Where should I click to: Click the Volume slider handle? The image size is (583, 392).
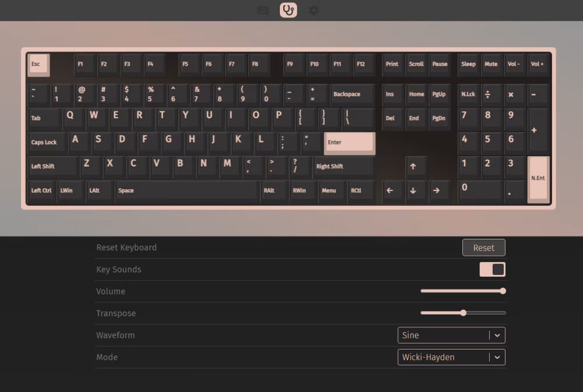click(x=503, y=291)
